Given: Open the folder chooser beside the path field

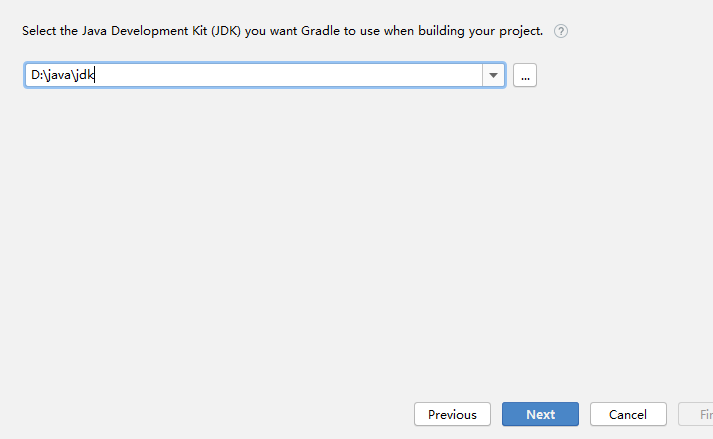Looking at the screenshot, I should click(x=525, y=75).
